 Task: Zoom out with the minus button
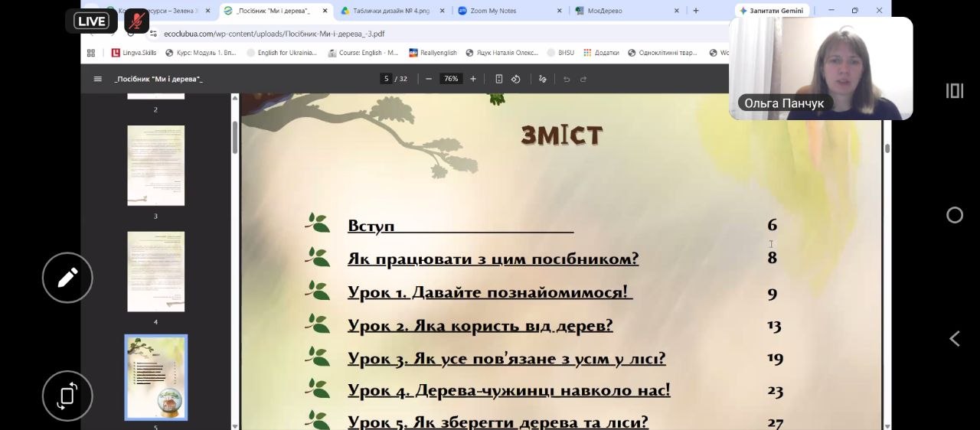point(429,79)
